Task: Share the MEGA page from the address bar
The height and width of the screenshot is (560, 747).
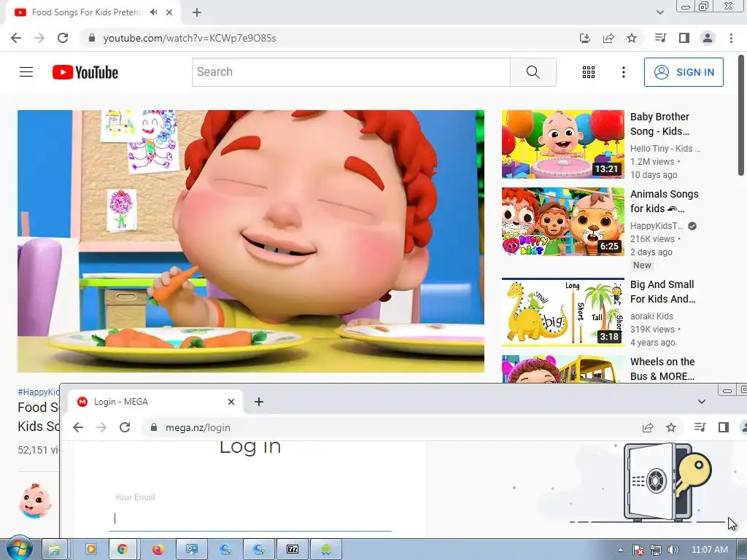Action: 648,427
